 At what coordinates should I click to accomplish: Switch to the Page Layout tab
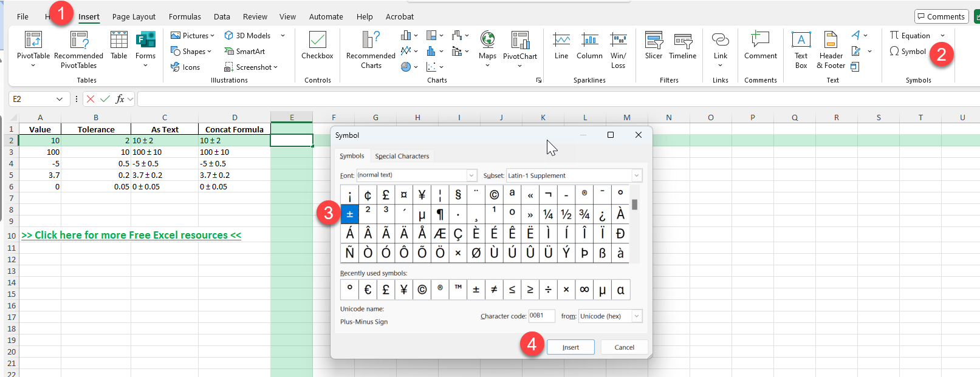click(x=134, y=16)
